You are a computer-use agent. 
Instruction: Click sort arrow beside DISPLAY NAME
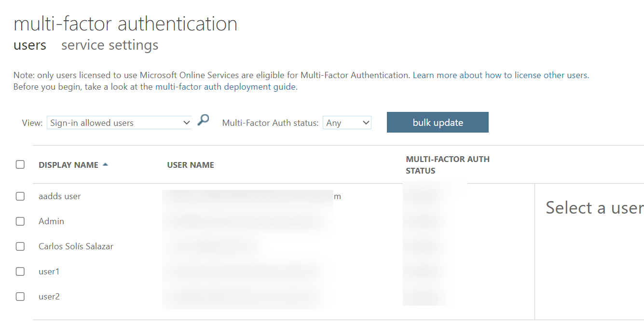click(105, 164)
